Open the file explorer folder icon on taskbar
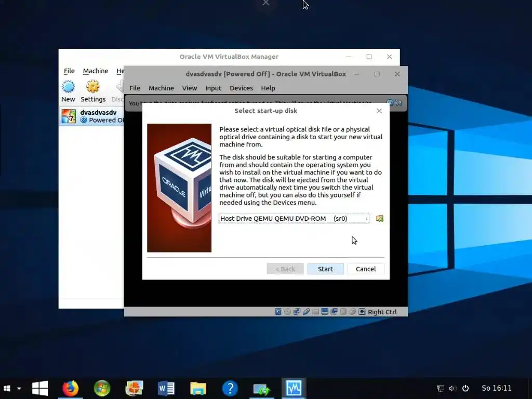The width and height of the screenshot is (532, 399). point(198,388)
